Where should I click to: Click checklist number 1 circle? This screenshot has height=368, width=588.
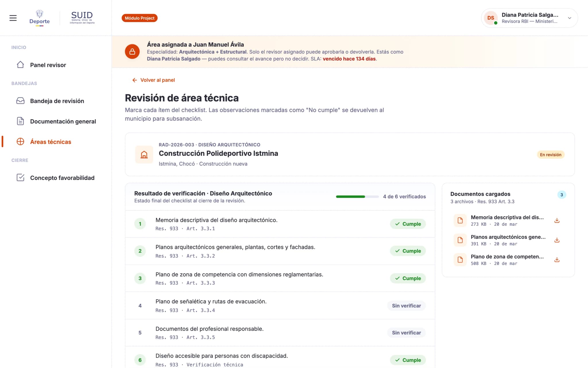pyautogui.click(x=140, y=224)
